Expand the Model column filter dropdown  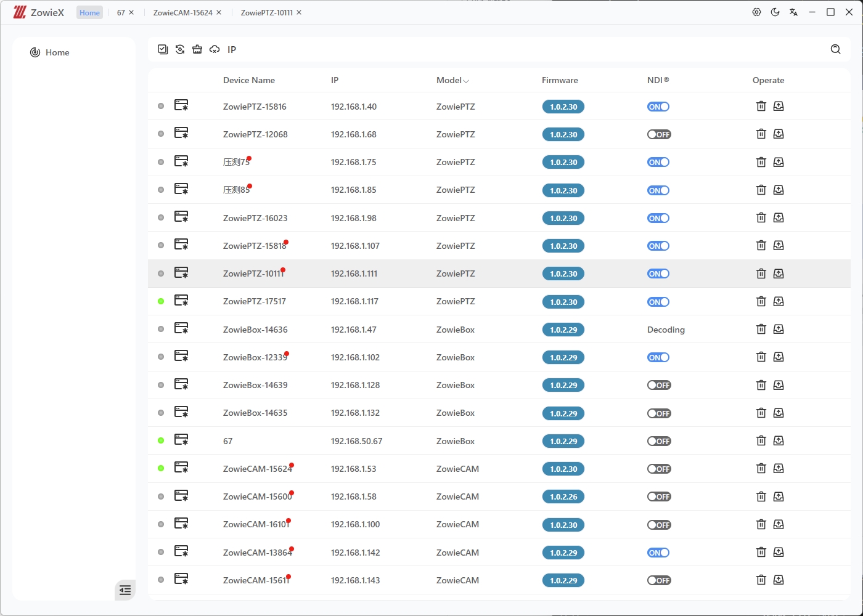[466, 81]
